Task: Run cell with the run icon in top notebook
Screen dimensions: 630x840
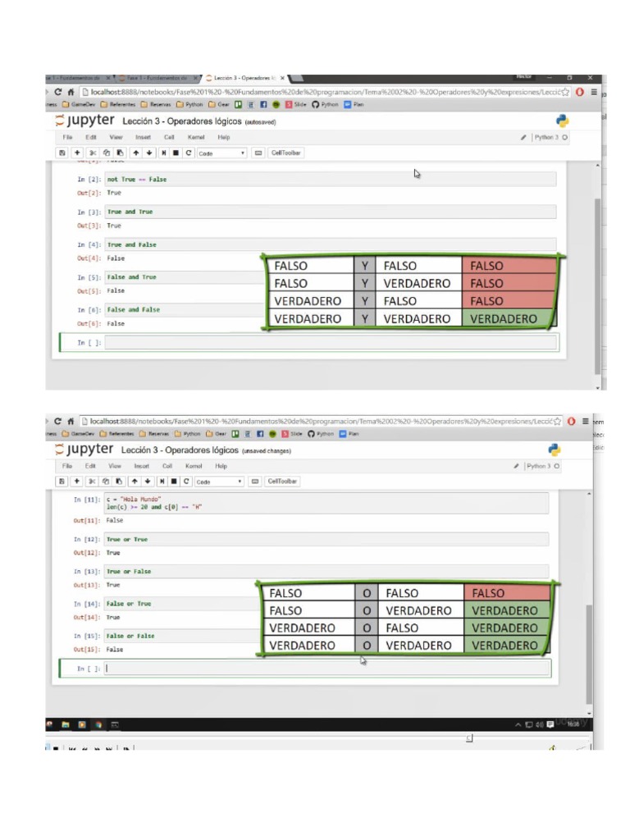Action: [x=163, y=153]
